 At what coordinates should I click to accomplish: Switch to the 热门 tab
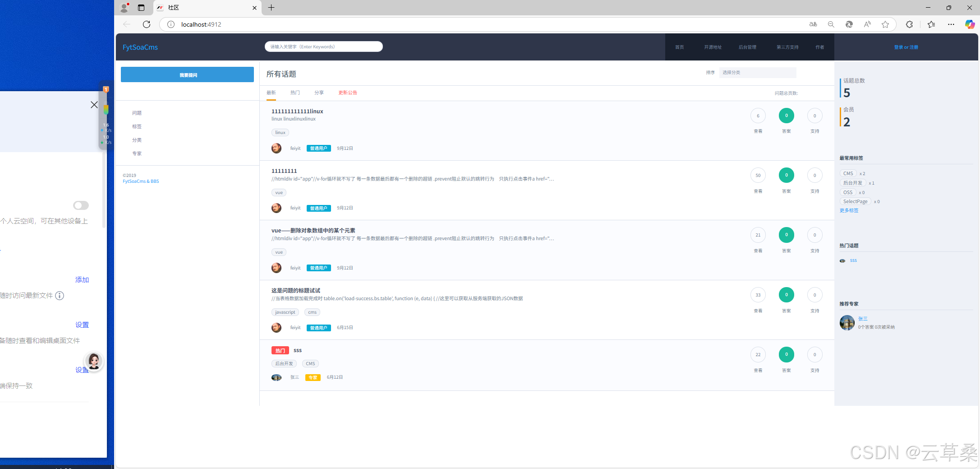295,93
